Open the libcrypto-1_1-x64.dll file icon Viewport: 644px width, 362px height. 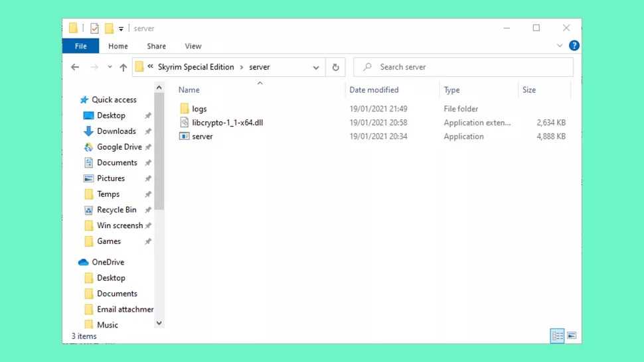coord(185,123)
